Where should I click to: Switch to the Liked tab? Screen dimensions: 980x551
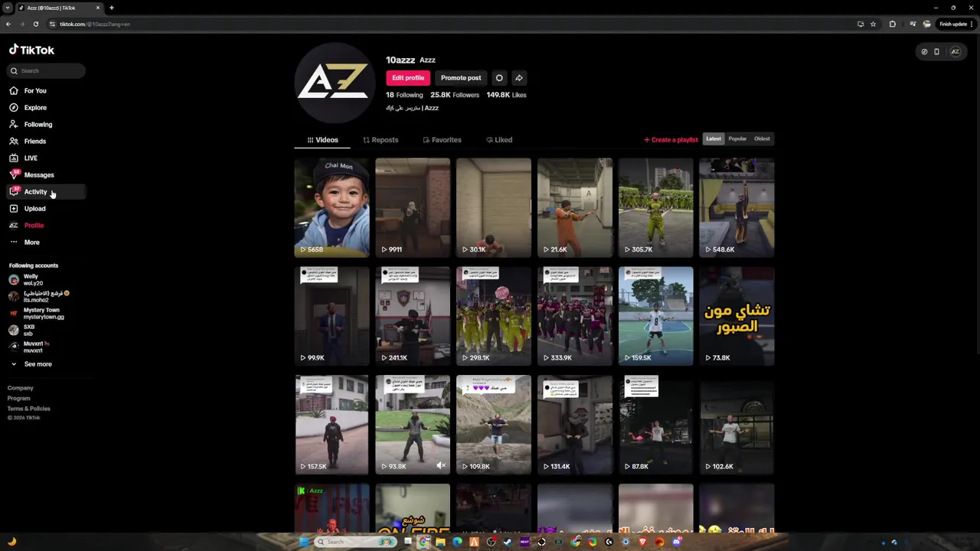pos(499,140)
